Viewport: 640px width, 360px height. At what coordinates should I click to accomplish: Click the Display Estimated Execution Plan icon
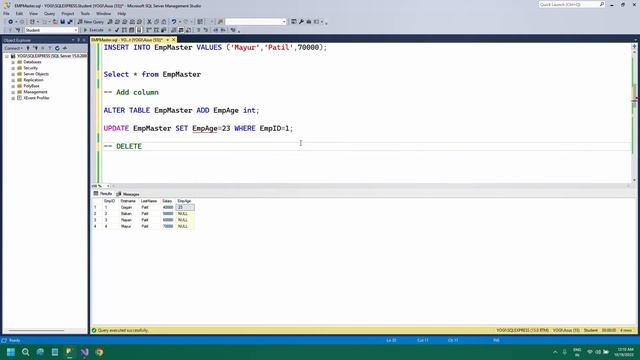124,30
